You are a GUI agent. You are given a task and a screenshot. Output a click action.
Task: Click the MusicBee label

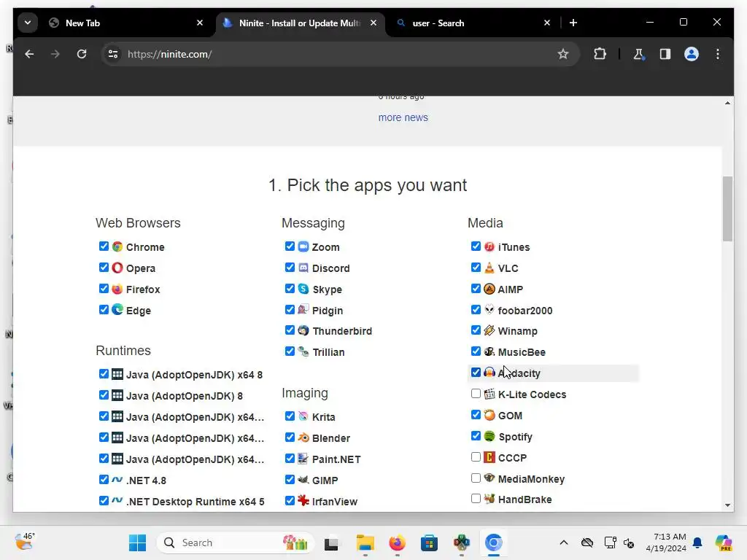tap(522, 352)
